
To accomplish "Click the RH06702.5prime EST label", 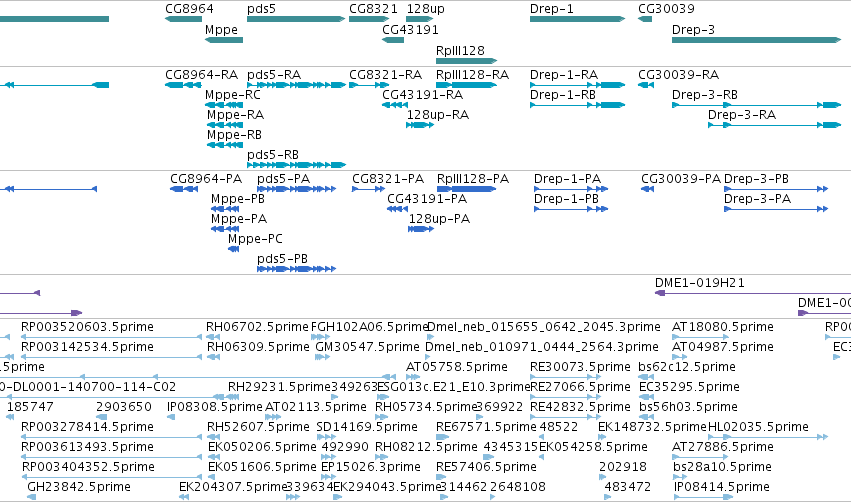I will pos(257,327).
